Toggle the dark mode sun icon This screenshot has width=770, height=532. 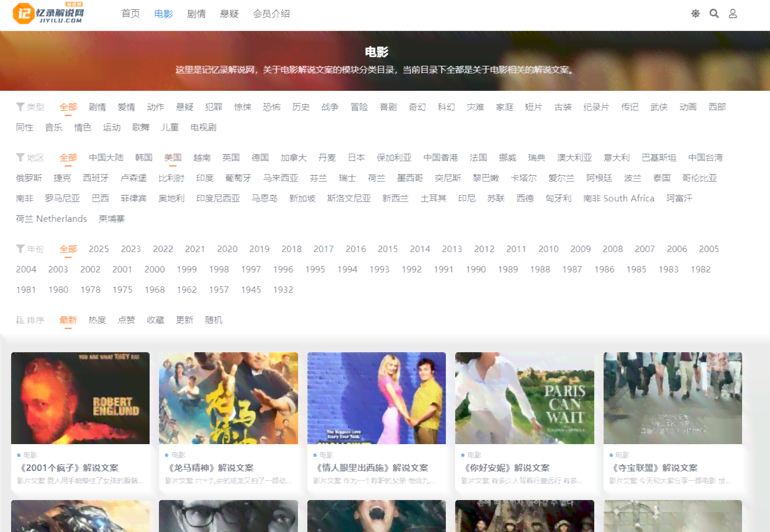coord(696,13)
